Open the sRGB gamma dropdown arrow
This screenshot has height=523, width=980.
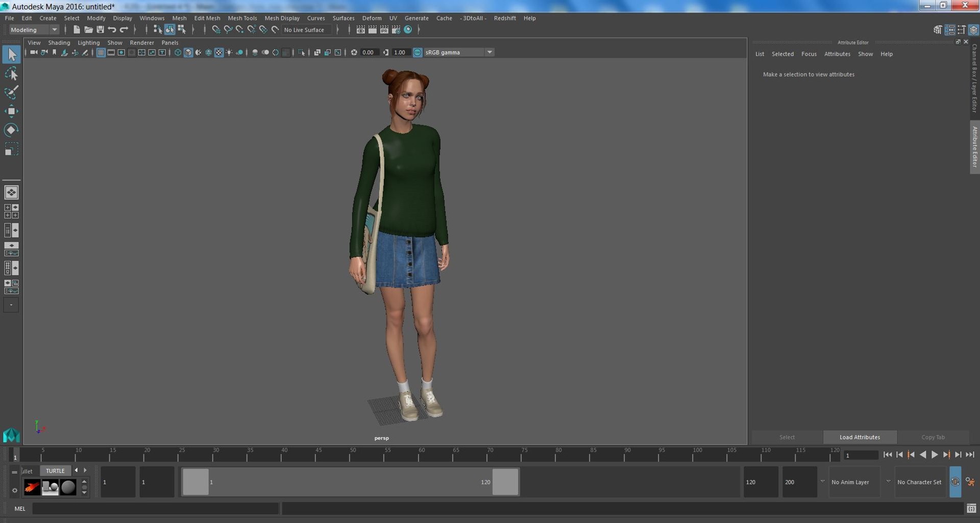489,52
